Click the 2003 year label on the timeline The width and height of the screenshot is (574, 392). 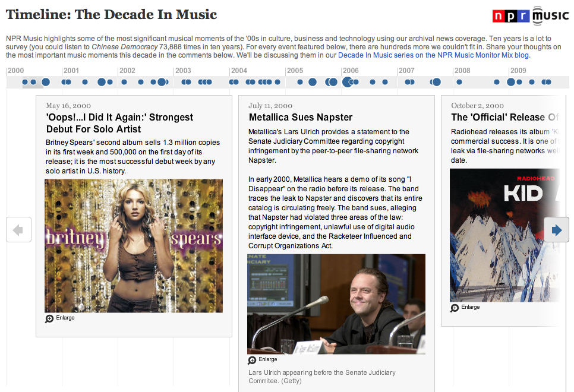coord(183,71)
